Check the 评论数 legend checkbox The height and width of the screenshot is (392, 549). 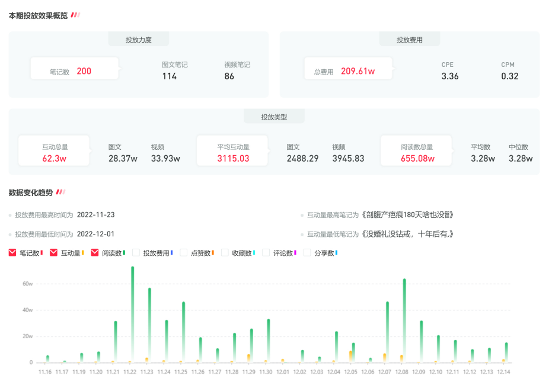(x=266, y=253)
